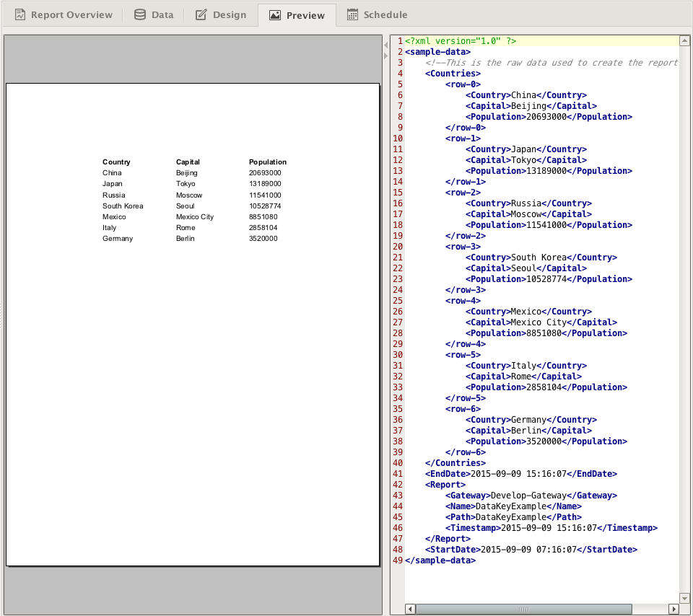The width and height of the screenshot is (693, 616).
Task: Click the Design pencil icon
Action: click(202, 14)
